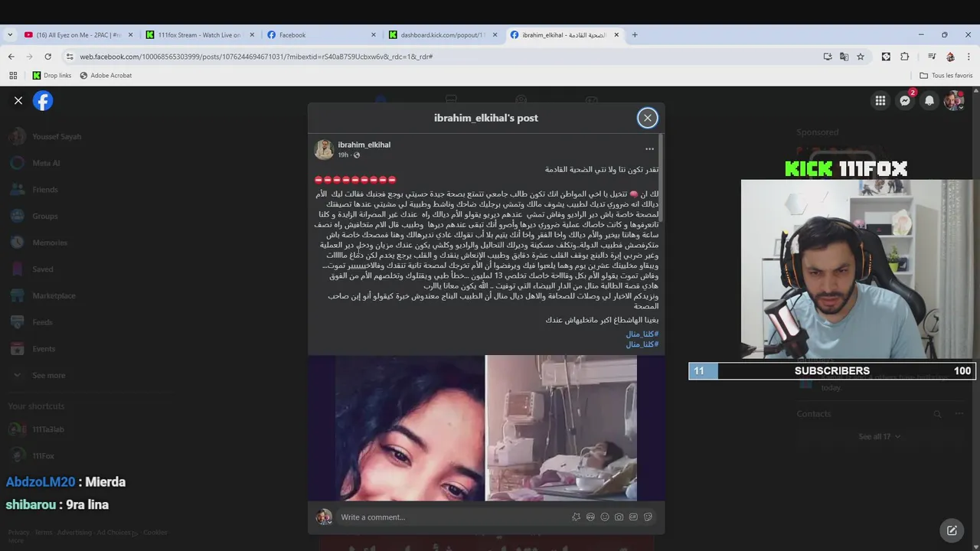
Task: Close the ibrahim_elkihal post dialog
Action: [x=648, y=118]
